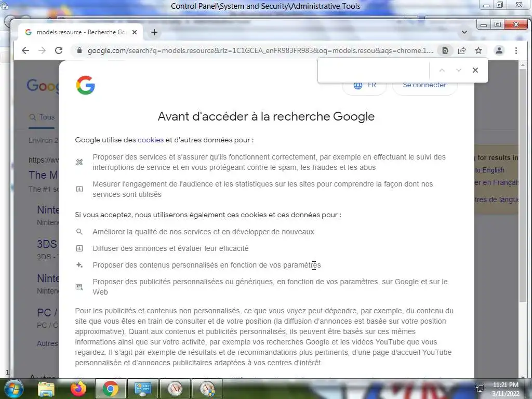
Task: Reload the Google search page
Action: coord(59,50)
